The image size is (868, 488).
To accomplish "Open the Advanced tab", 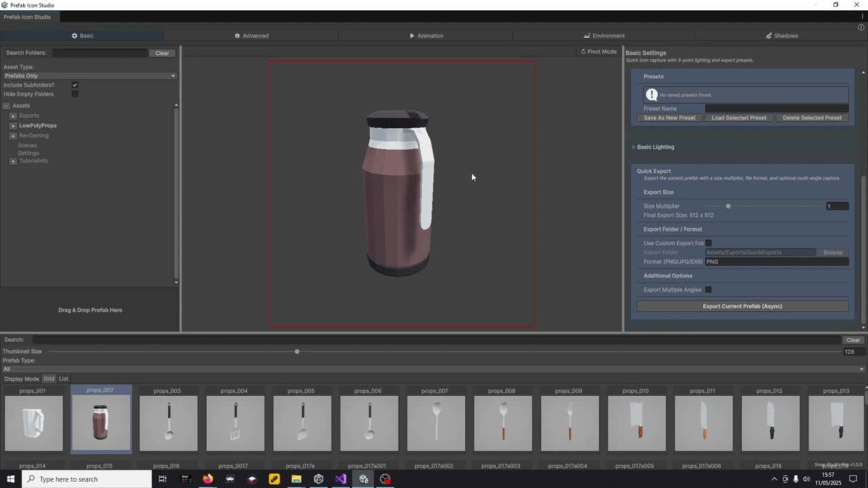I will (x=252, y=35).
